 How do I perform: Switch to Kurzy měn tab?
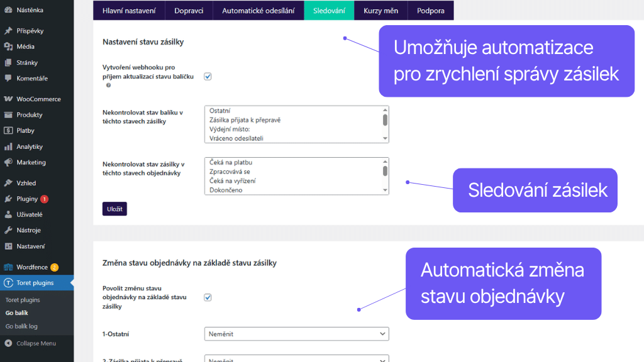click(380, 10)
